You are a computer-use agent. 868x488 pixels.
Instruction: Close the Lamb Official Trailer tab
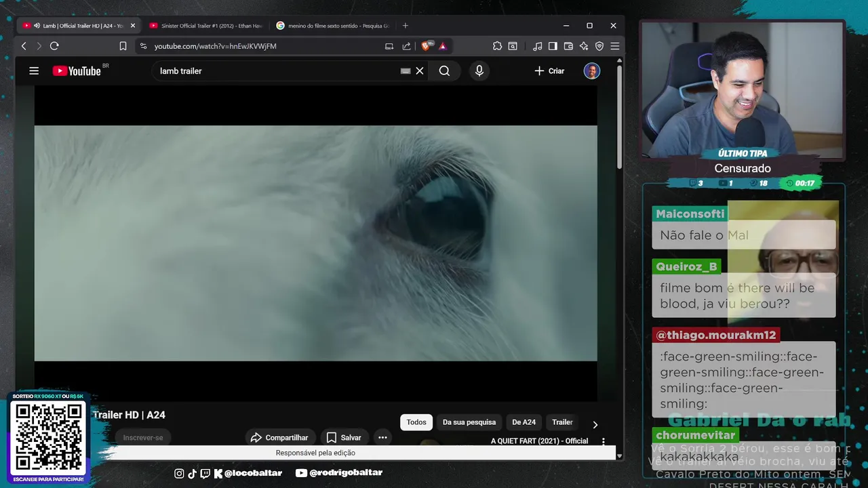pos(133,26)
